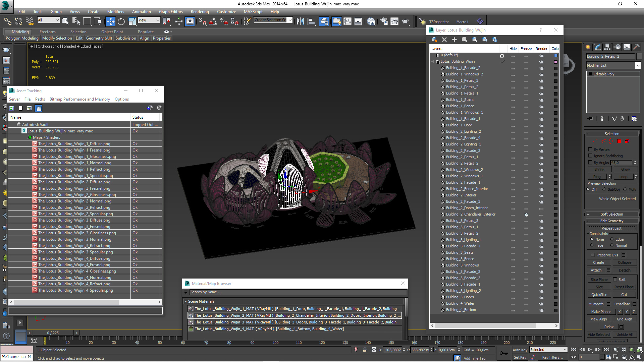The image size is (644, 362).
Task: Open Select by Name dialog icon
Action: (76, 21)
